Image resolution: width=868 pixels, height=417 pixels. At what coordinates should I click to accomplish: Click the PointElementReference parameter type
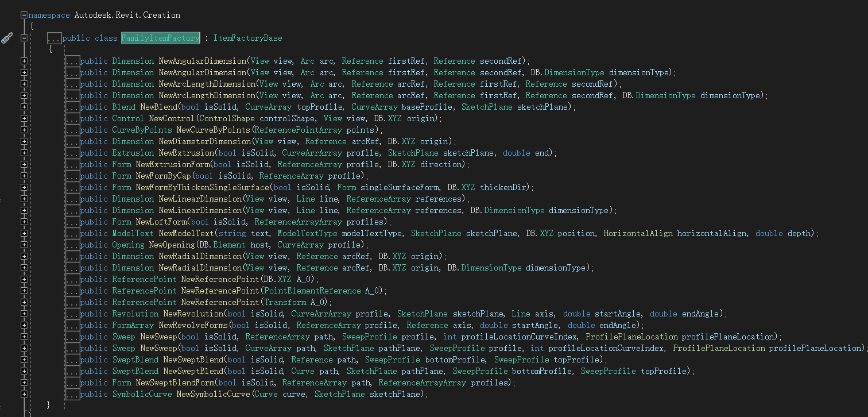click(312, 291)
